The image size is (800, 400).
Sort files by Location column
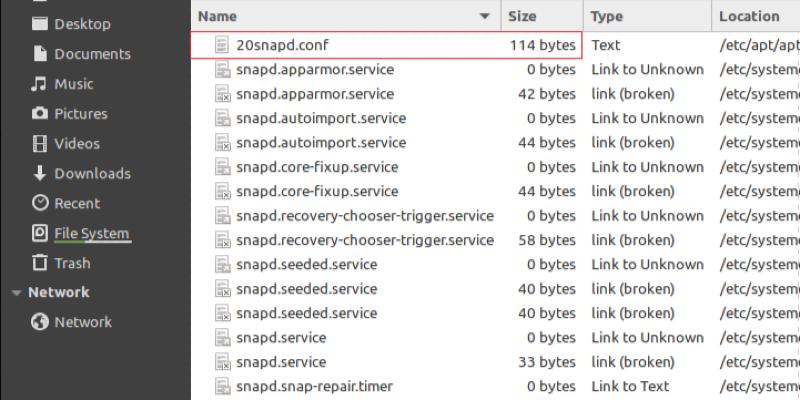point(749,16)
